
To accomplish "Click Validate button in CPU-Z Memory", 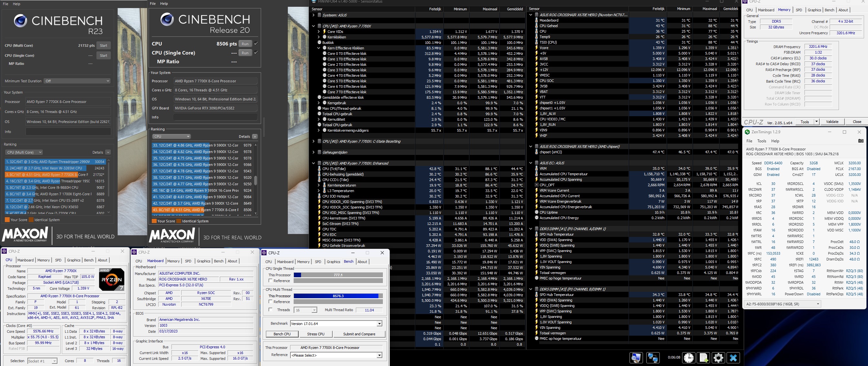I will pos(832,122).
